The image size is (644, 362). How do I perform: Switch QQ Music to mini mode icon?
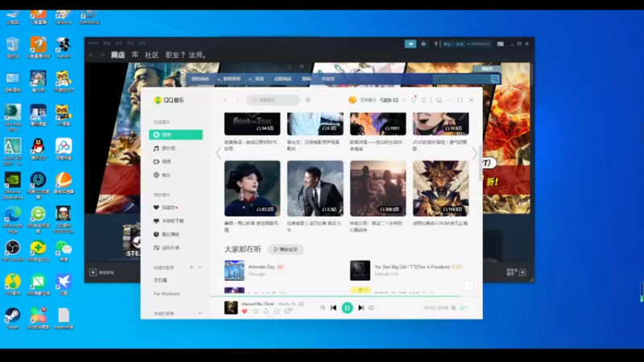pyautogui.click(x=439, y=100)
